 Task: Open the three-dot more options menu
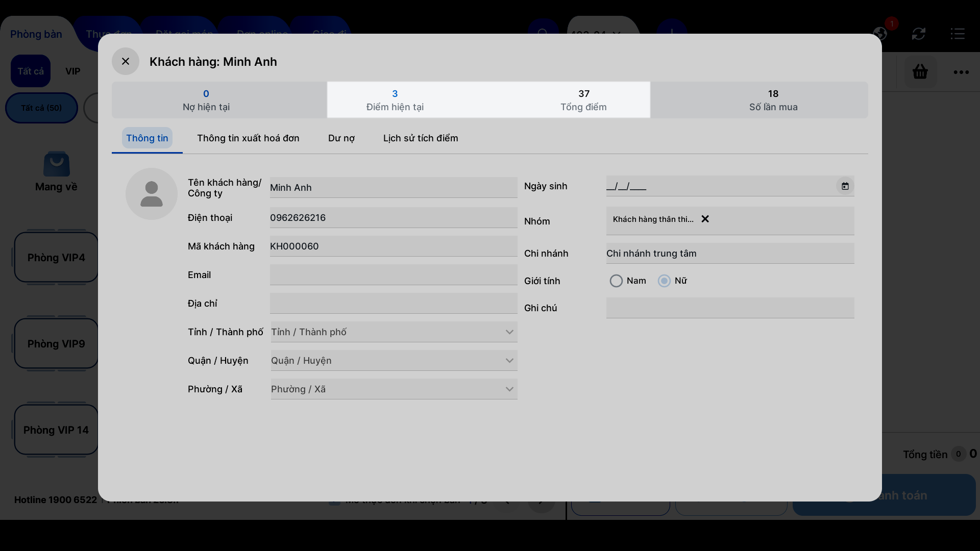pos(961,72)
